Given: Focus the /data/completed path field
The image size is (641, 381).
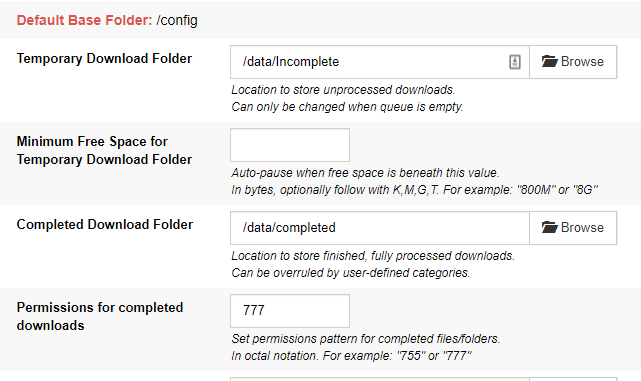Looking at the screenshot, I should pyautogui.click(x=380, y=228).
